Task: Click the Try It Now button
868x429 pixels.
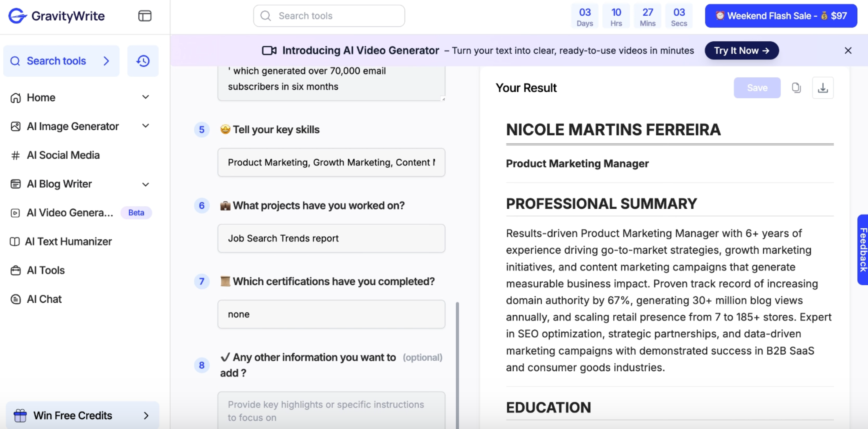Action: [741, 51]
